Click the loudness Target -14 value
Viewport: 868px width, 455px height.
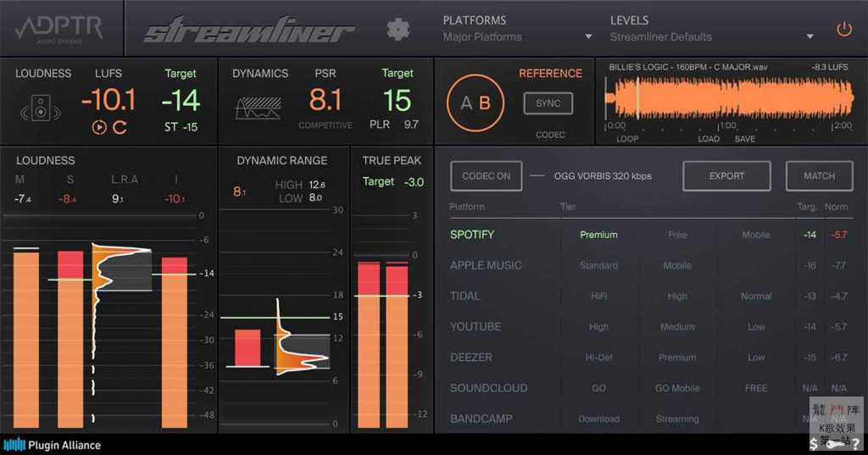(181, 101)
